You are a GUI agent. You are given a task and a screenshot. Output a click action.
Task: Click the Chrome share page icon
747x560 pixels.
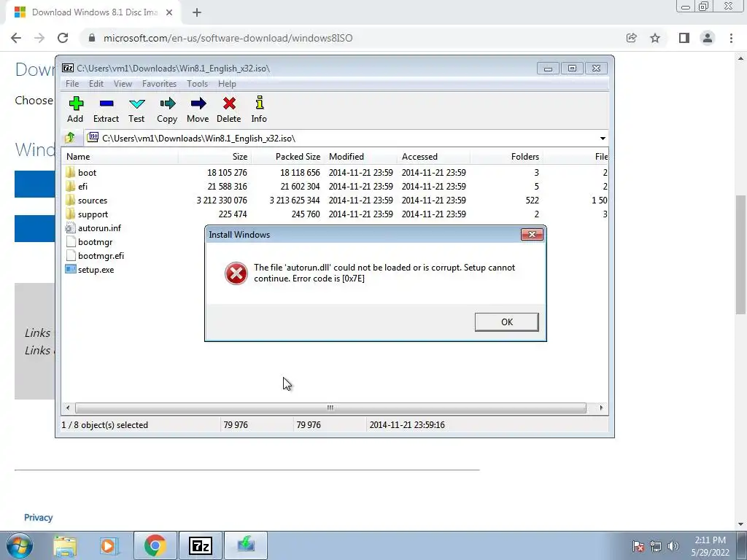[x=631, y=38]
